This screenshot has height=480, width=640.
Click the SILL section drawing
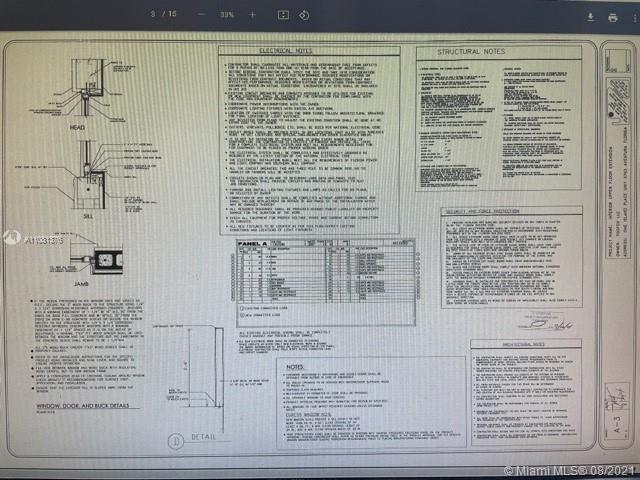click(92, 180)
